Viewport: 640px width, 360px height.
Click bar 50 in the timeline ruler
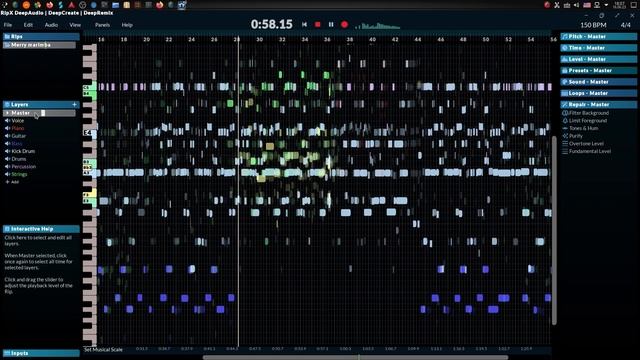tap(486, 40)
